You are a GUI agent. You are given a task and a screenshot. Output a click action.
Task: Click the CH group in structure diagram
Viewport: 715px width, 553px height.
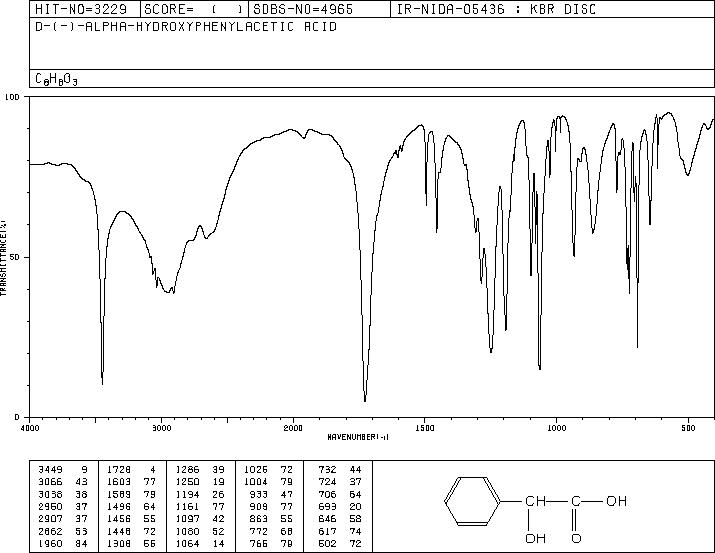click(x=535, y=501)
